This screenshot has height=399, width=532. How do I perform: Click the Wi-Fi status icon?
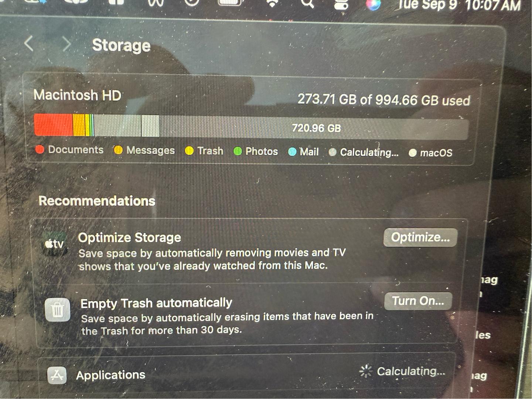[273, 4]
